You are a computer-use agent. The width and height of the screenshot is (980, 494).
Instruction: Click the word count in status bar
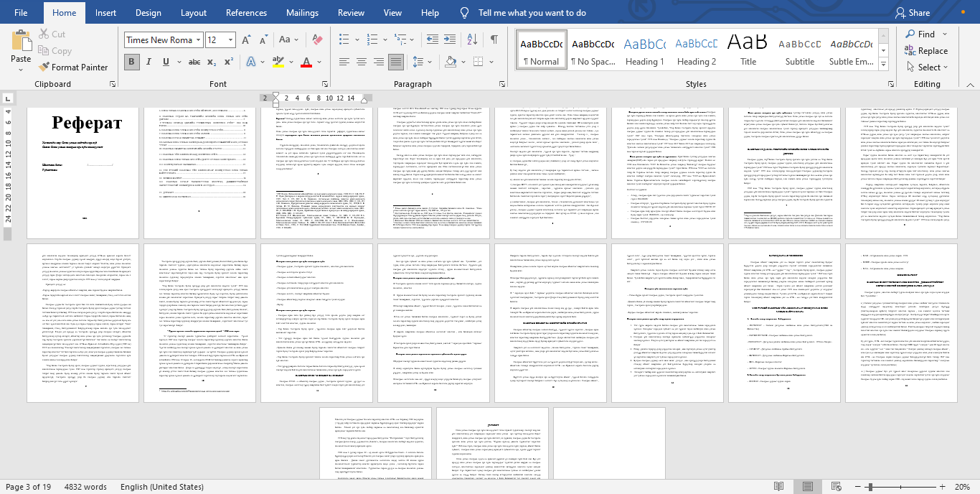coord(85,487)
